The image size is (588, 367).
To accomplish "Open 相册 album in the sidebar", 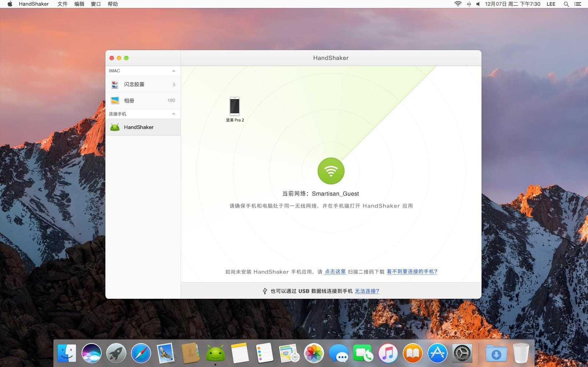I will [129, 101].
